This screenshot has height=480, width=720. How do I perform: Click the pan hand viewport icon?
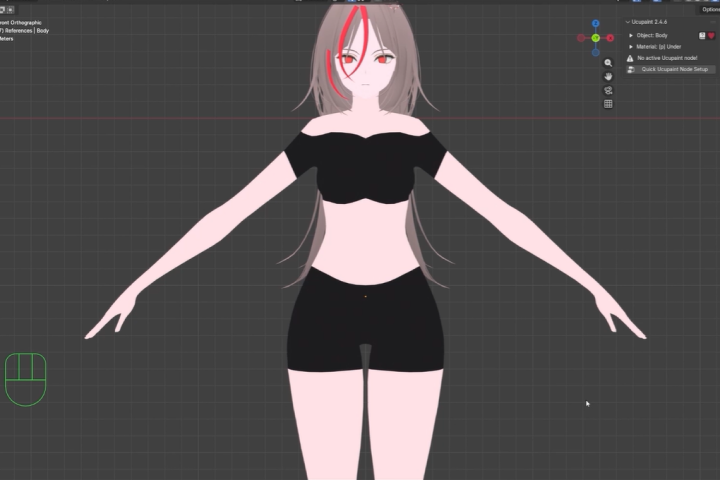point(608,77)
